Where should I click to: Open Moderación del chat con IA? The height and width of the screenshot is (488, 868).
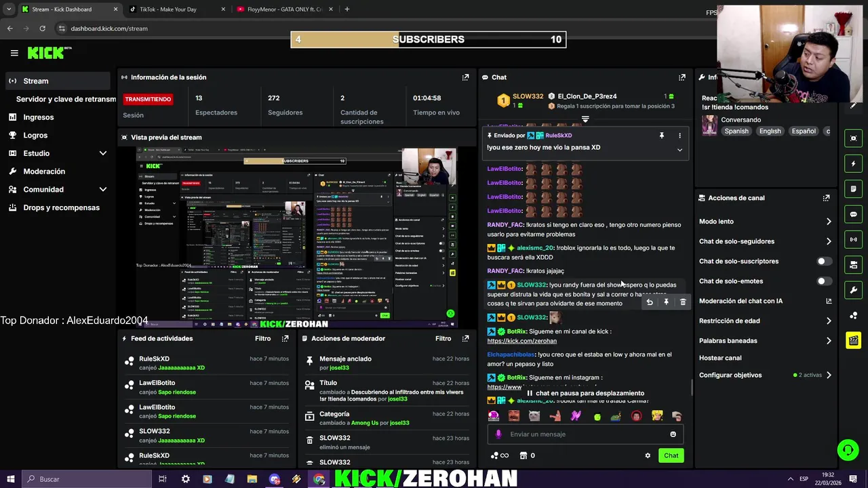point(766,301)
